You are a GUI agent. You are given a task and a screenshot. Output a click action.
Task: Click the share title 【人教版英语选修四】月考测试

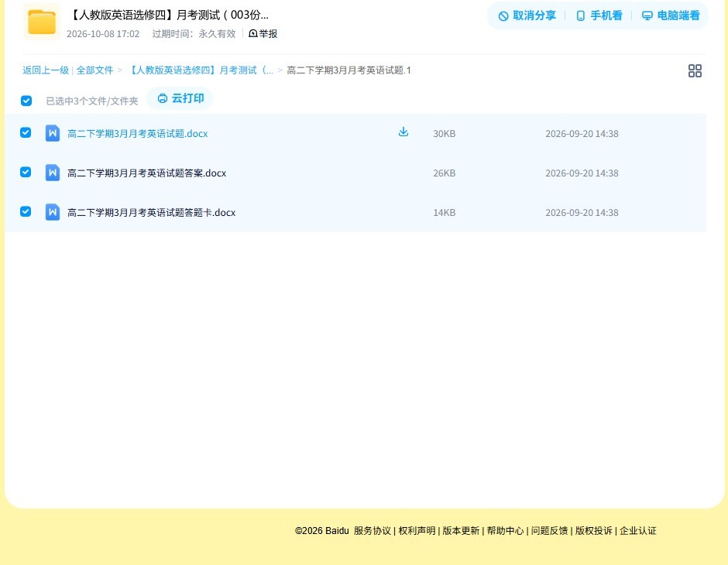coord(169,15)
